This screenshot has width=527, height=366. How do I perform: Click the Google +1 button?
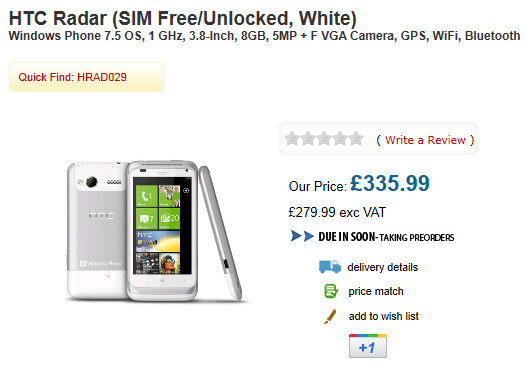coord(368,346)
